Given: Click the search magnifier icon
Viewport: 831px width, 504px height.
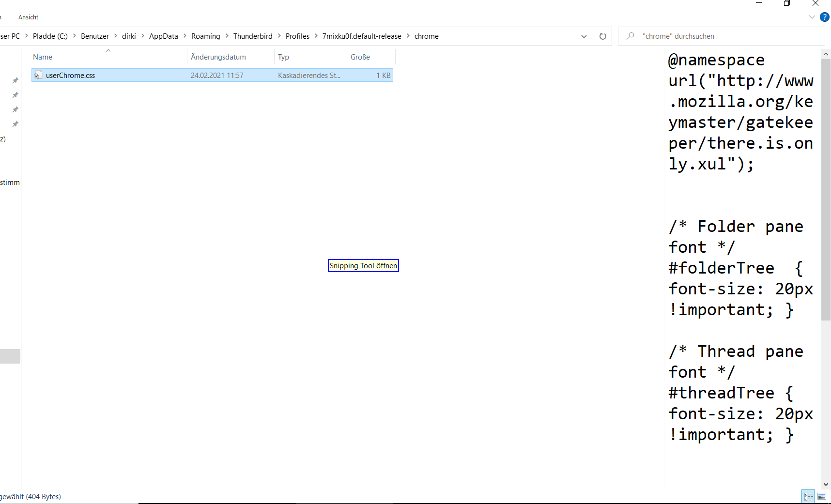Looking at the screenshot, I should (x=630, y=36).
